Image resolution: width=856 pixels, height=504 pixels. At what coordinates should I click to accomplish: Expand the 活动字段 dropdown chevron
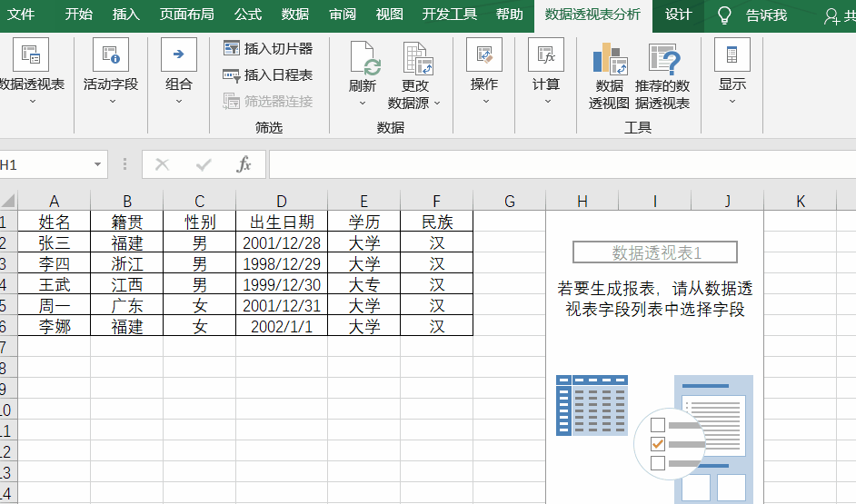[113, 102]
